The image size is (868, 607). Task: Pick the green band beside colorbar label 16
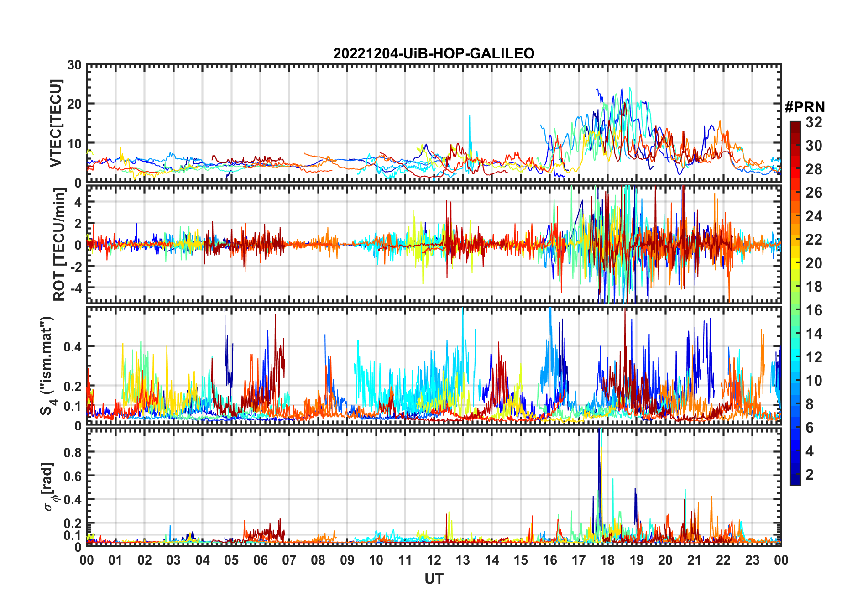coord(795,310)
